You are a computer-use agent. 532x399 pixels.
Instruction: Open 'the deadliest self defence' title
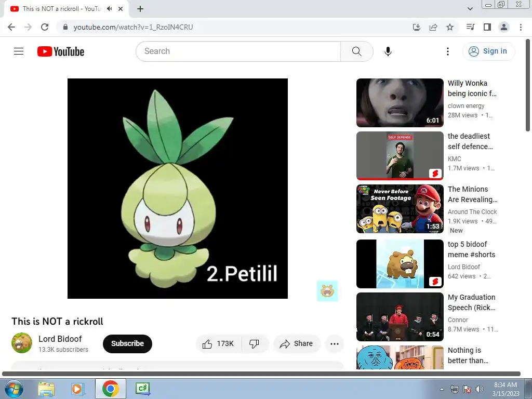[x=470, y=141]
